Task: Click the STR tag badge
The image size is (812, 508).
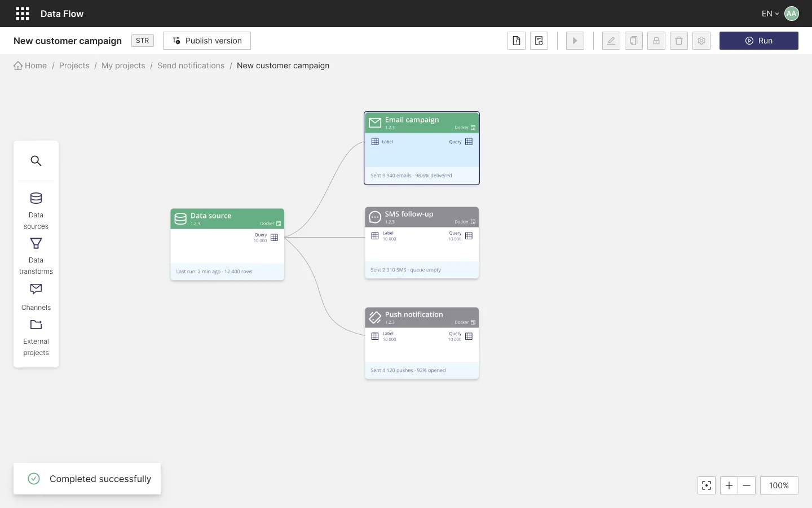Action: (143, 41)
